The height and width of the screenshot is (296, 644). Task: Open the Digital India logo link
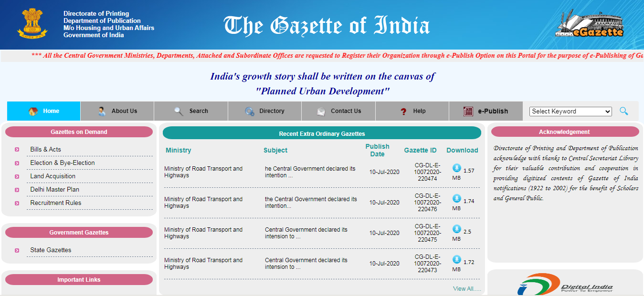pos(565,285)
